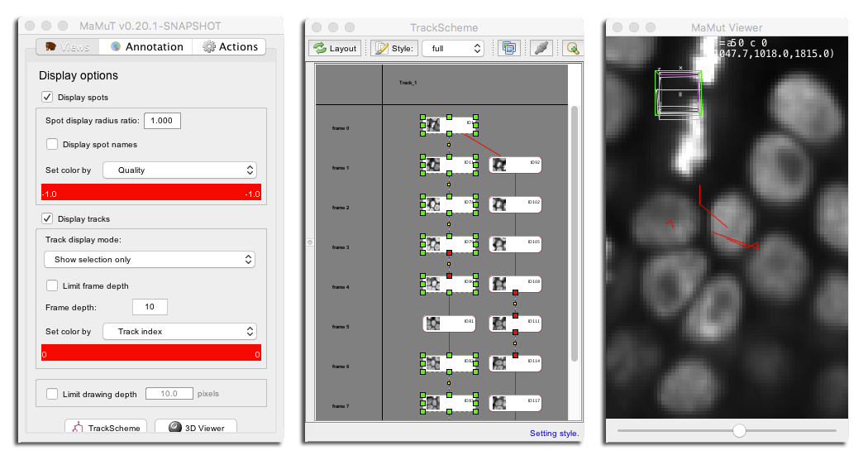
Task: Click the 'frame 5' row label
Action: (x=341, y=327)
